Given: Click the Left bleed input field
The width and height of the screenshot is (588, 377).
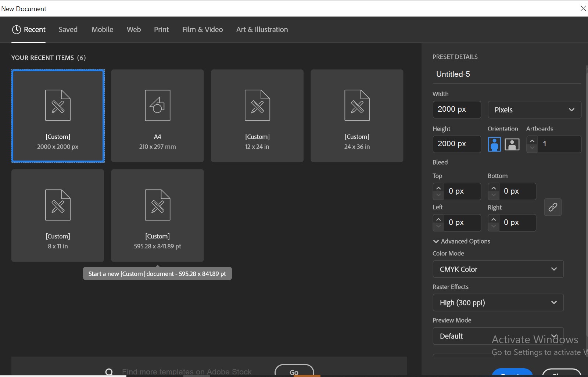Looking at the screenshot, I should (x=462, y=223).
